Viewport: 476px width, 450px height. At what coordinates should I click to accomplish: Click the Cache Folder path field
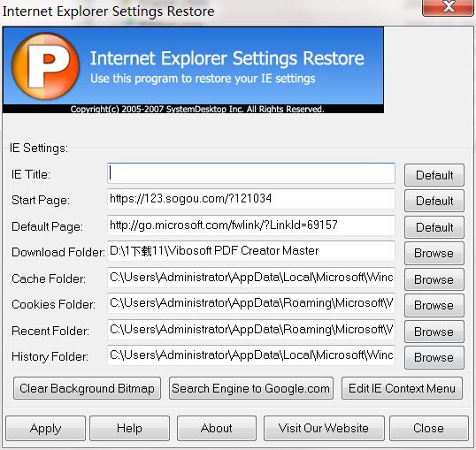pyautogui.click(x=251, y=278)
